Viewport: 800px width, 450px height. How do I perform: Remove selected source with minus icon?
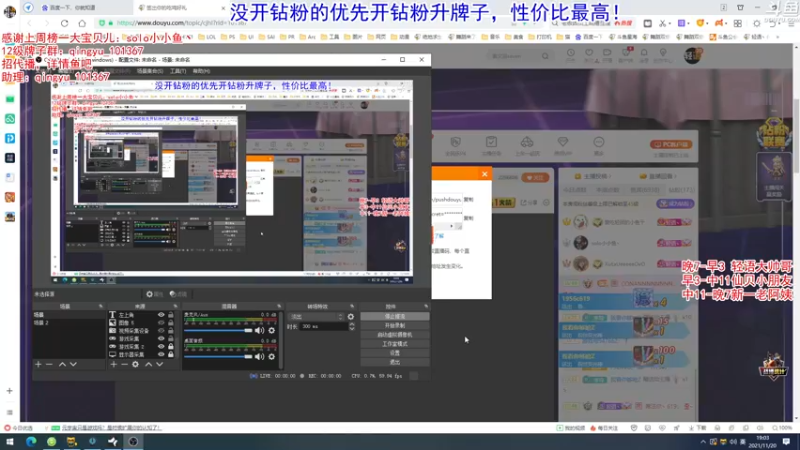pos(124,364)
